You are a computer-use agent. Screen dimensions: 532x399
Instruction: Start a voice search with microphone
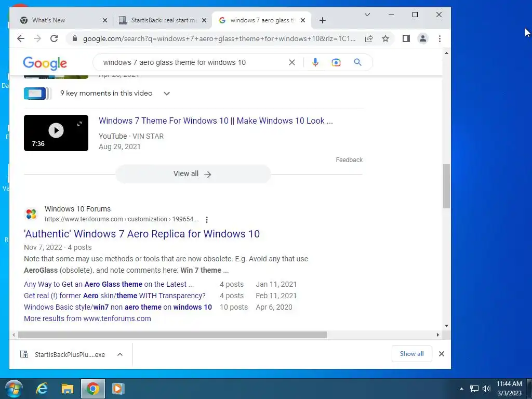[315, 62]
